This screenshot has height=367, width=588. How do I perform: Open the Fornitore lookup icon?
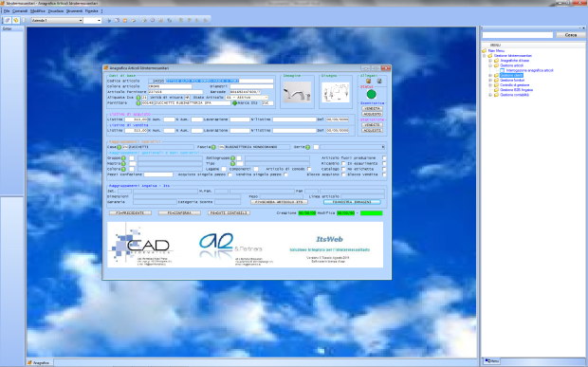tap(138, 103)
